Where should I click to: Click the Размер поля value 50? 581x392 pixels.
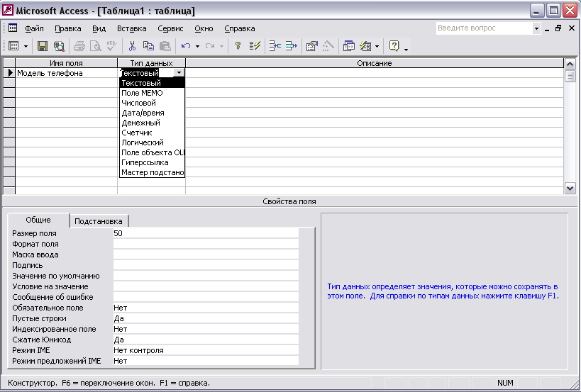click(206, 233)
